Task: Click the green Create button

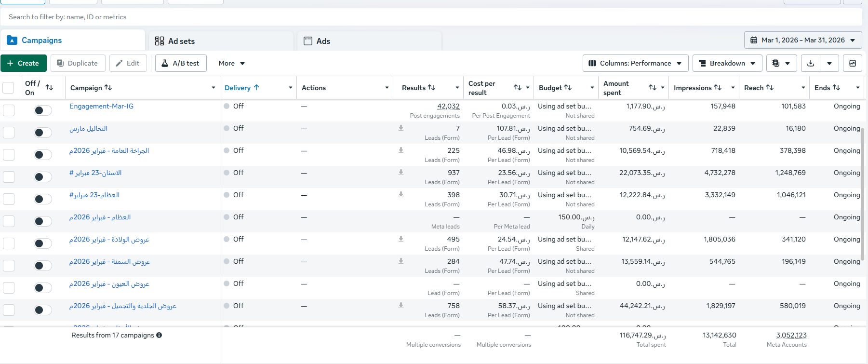Action: (x=24, y=63)
